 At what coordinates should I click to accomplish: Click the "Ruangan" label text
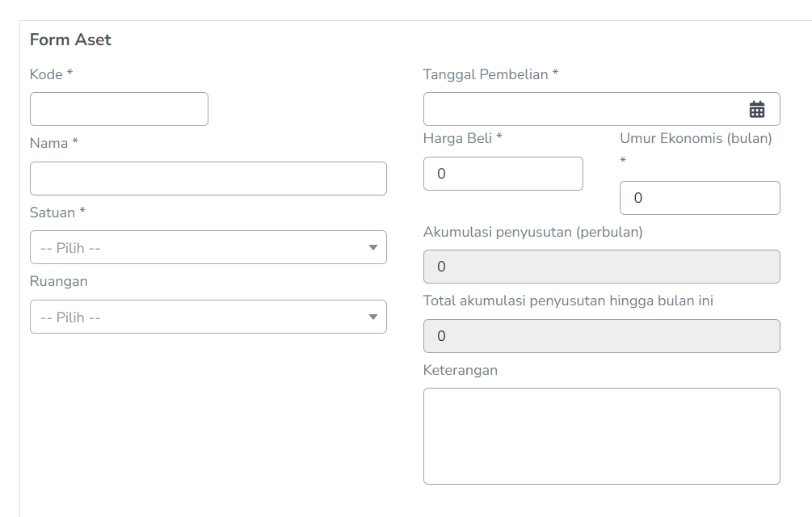click(x=59, y=282)
